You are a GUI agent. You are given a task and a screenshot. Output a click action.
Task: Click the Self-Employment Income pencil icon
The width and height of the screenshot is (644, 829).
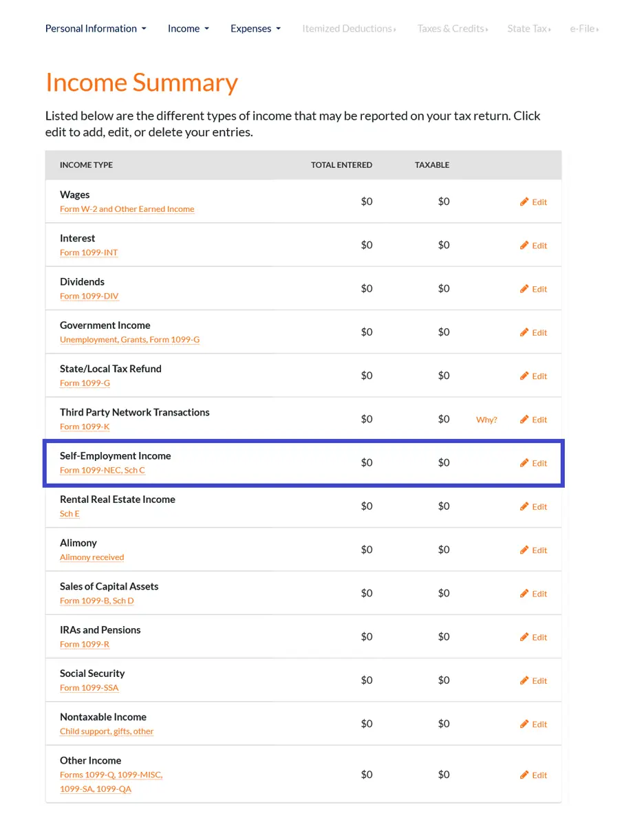click(524, 463)
